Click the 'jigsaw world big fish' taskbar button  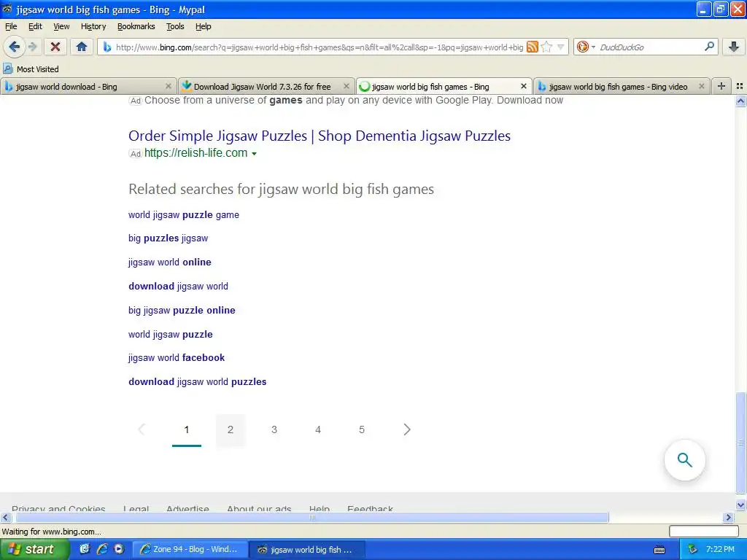point(307,550)
